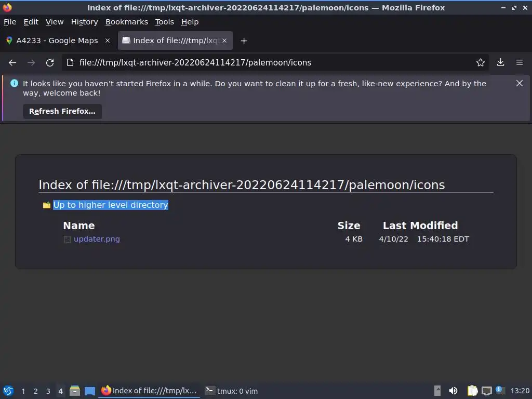Close the Index of file tab
The image size is (532, 399).
tap(224, 41)
